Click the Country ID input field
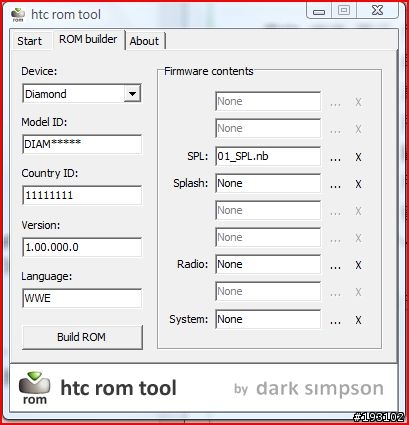409x425 pixels. pos(82,195)
